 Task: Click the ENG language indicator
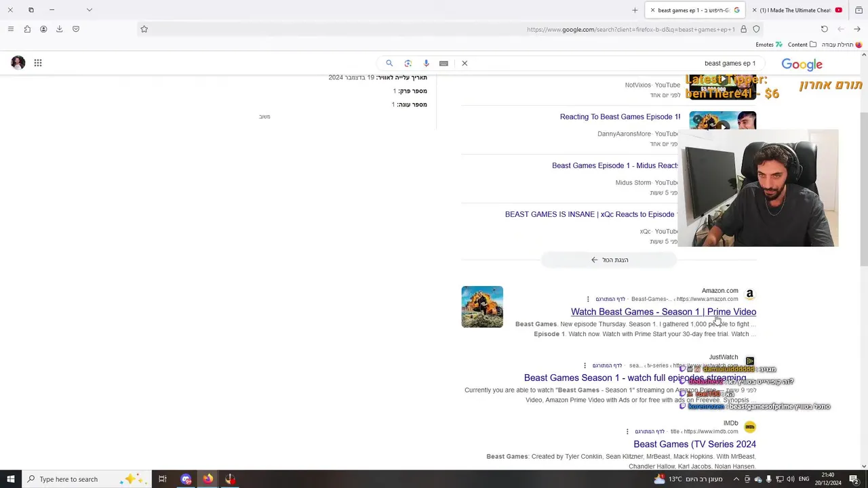click(x=805, y=479)
